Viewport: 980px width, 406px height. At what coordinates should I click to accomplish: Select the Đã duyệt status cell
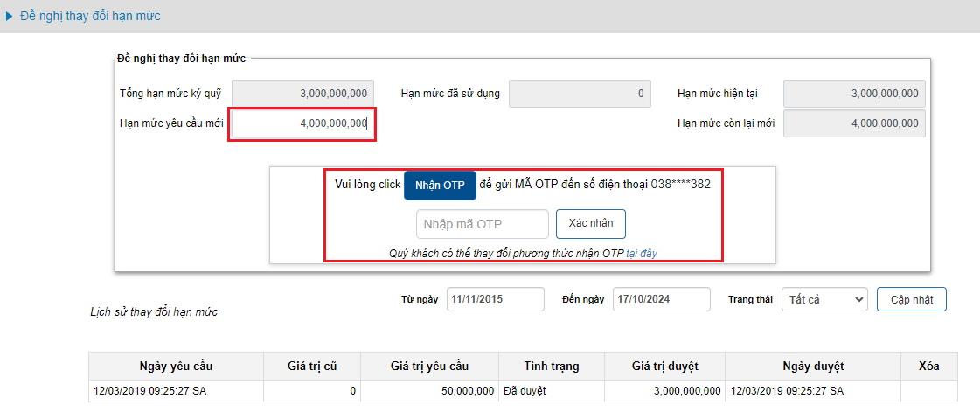click(x=552, y=391)
